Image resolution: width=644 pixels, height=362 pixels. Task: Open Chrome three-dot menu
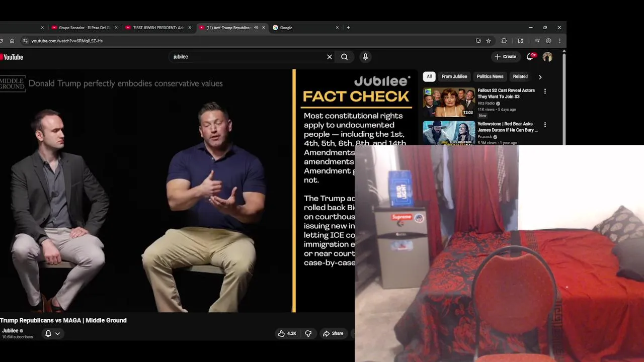(559, 41)
